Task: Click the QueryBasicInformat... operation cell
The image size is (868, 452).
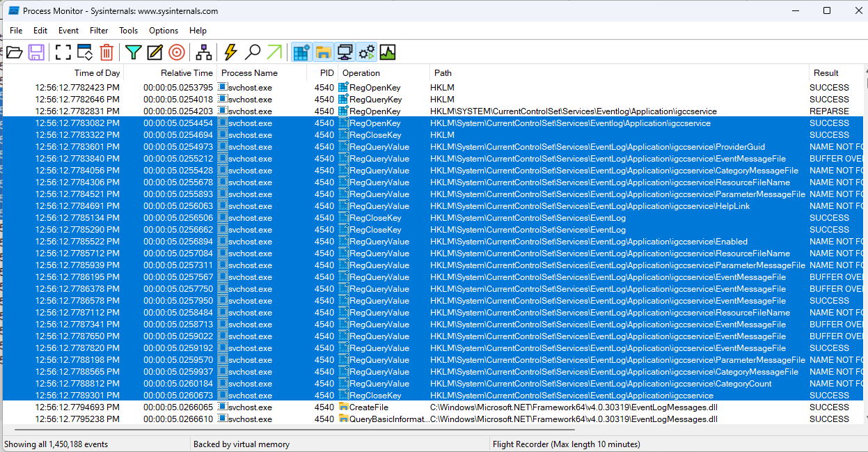Action: [x=389, y=419]
